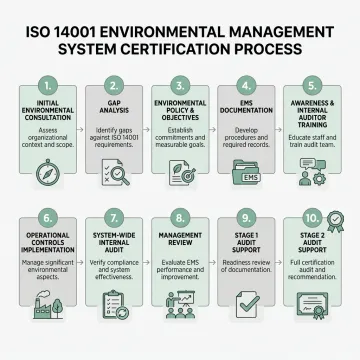Click the certificate icon under Stage 2
This screenshot has height=360, width=360.
tap(313, 305)
